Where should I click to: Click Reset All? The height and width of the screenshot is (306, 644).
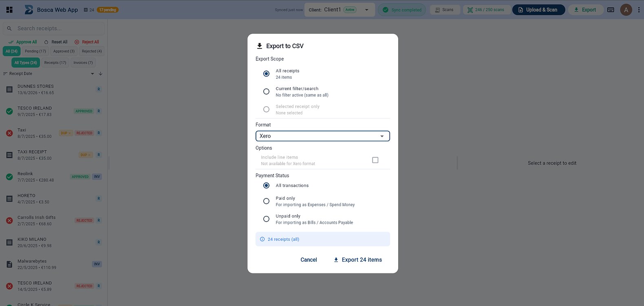click(x=56, y=42)
